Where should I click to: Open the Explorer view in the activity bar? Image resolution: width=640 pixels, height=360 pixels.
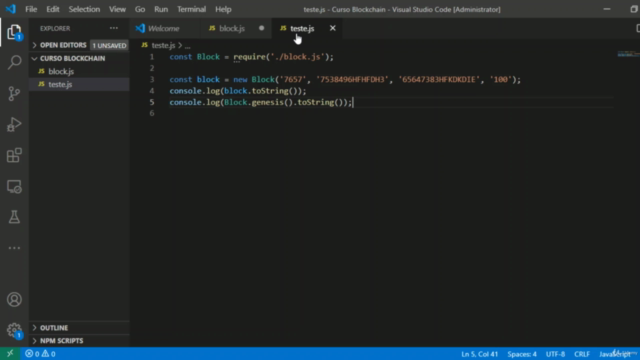tap(14, 32)
